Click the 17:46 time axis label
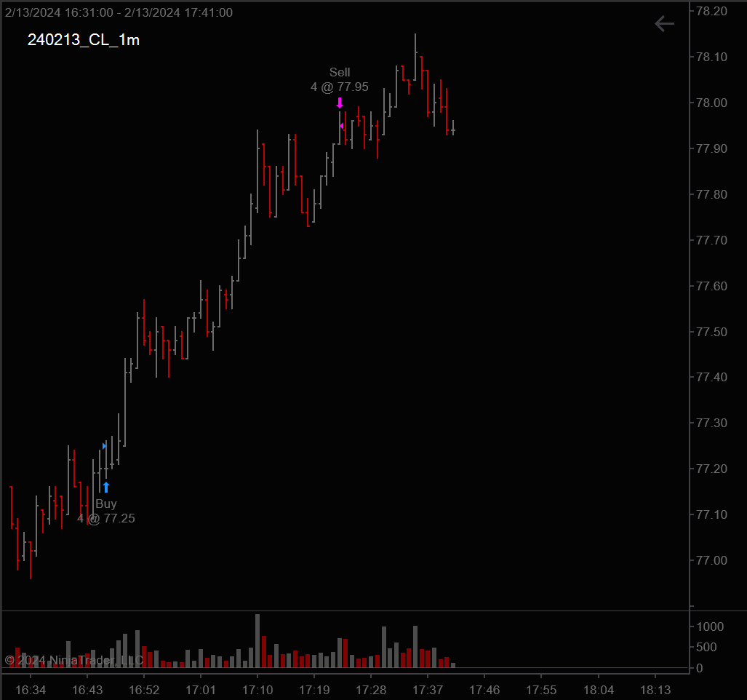This screenshot has width=747, height=700. point(484,690)
